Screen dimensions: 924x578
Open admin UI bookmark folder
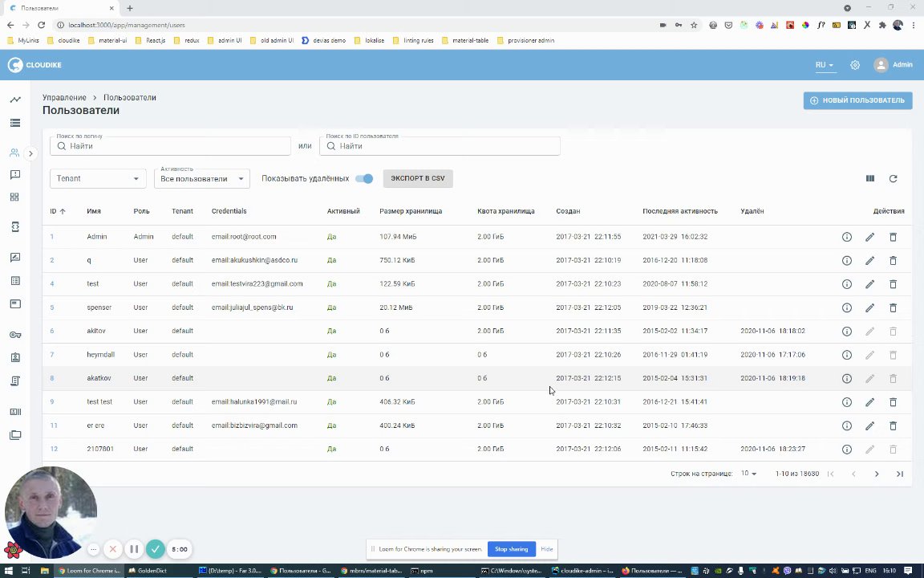pyautogui.click(x=225, y=41)
